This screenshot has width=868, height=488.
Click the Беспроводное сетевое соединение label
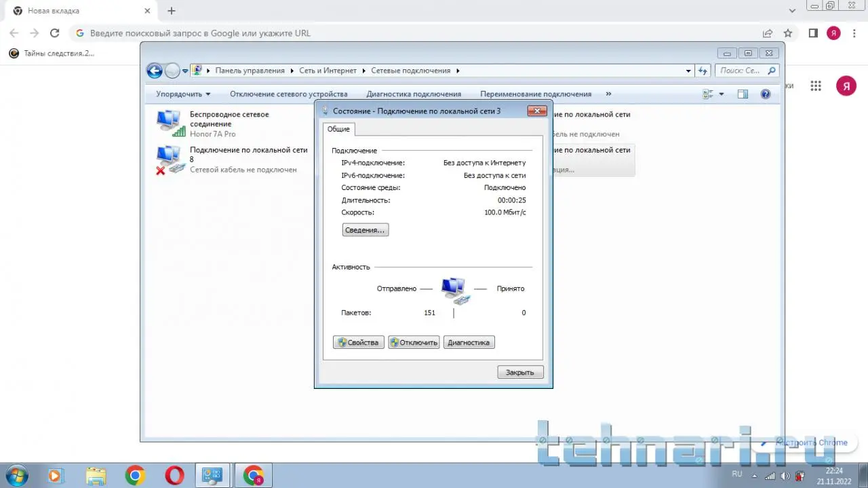tap(229, 119)
